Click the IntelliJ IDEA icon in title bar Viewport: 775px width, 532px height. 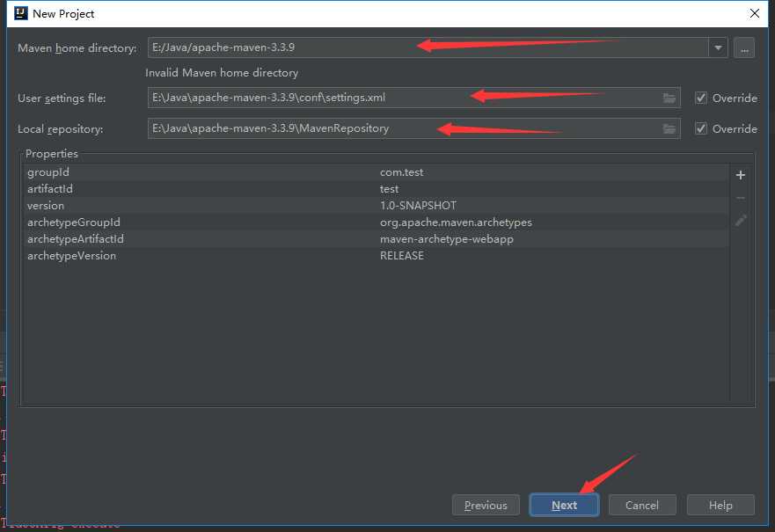pos(21,13)
